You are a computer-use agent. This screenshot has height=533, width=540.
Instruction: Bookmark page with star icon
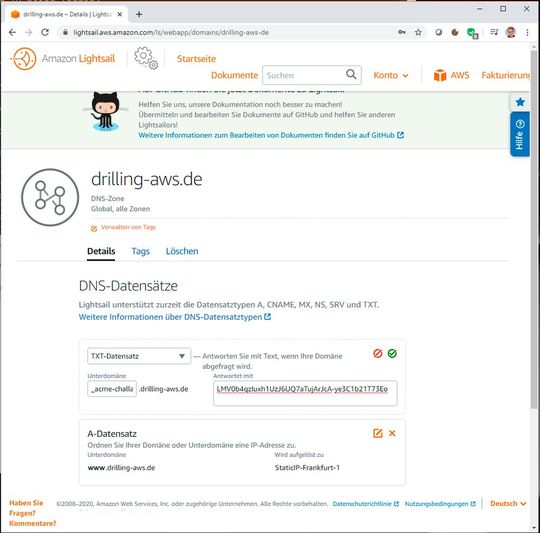(x=418, y=32)
